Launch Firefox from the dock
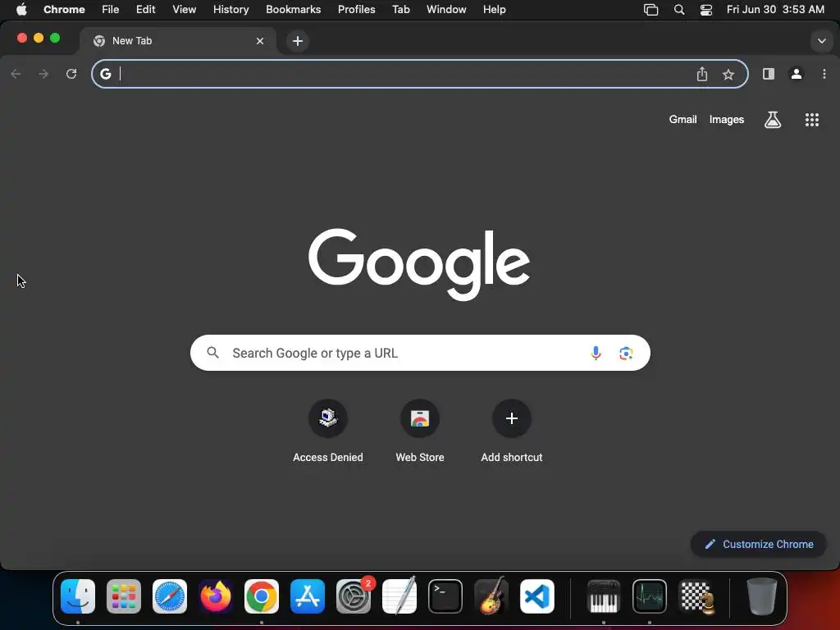Viewport: 840px width, 630px height. click(x=216, y=596)
